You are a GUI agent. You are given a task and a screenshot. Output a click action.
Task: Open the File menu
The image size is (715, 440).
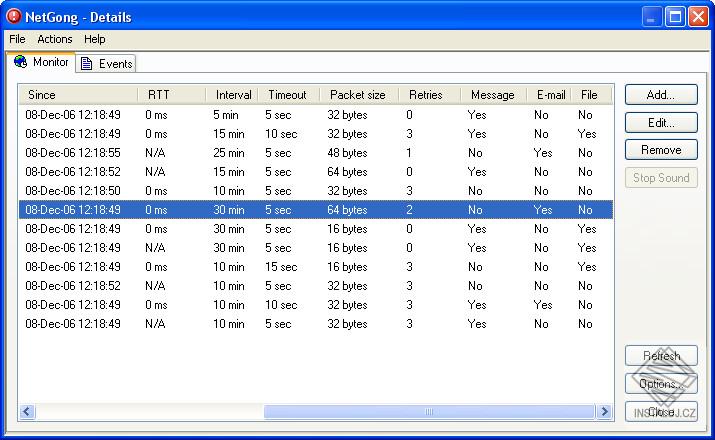17,39
